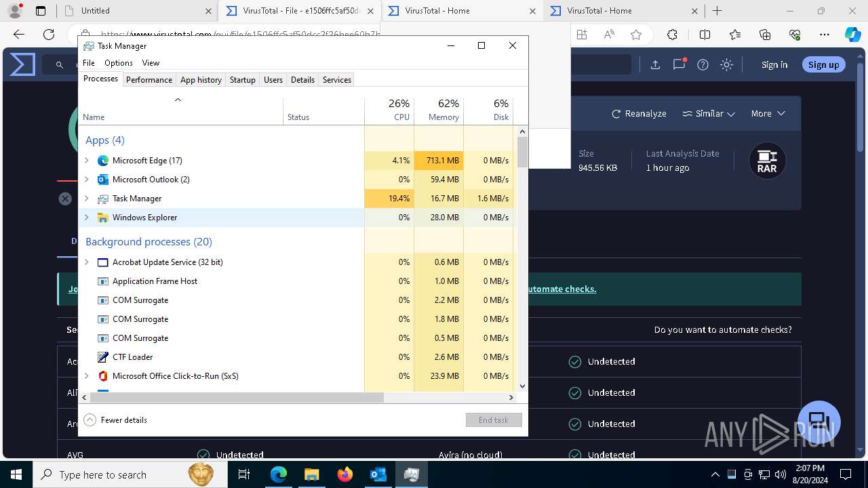868x488 pixels.
Task: Click the Windows taskbar search box
Action: [x=130, y=474]
